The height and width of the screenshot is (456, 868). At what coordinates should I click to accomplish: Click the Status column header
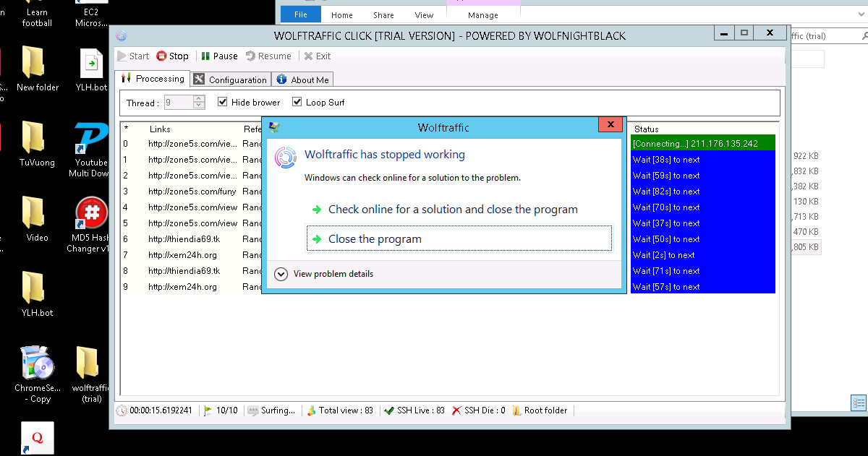point(647,129)
